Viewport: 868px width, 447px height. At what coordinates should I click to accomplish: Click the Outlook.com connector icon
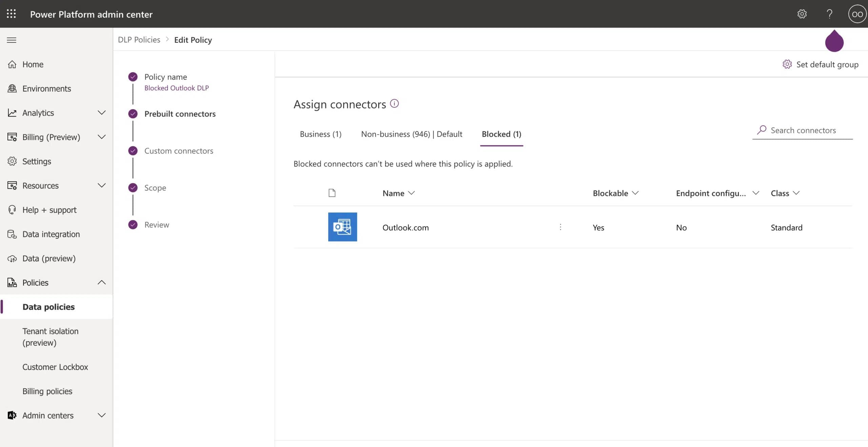coord(342,227)
